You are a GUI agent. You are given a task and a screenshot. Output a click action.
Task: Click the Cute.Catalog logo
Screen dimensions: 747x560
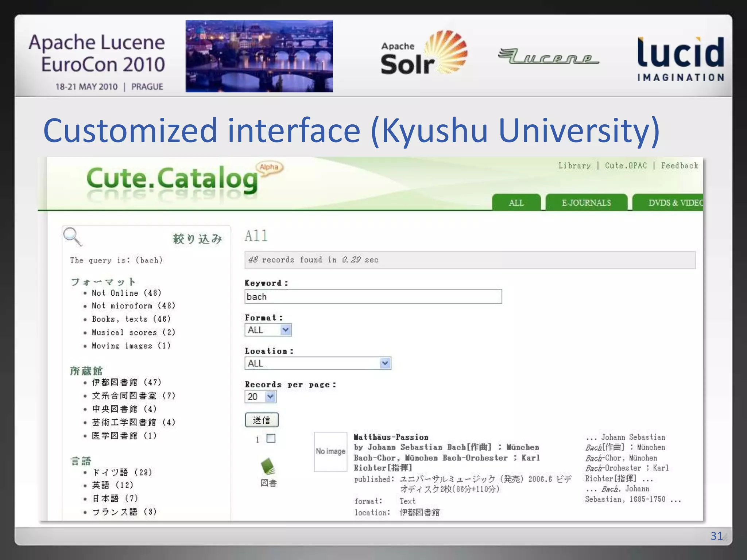point(172,180)
